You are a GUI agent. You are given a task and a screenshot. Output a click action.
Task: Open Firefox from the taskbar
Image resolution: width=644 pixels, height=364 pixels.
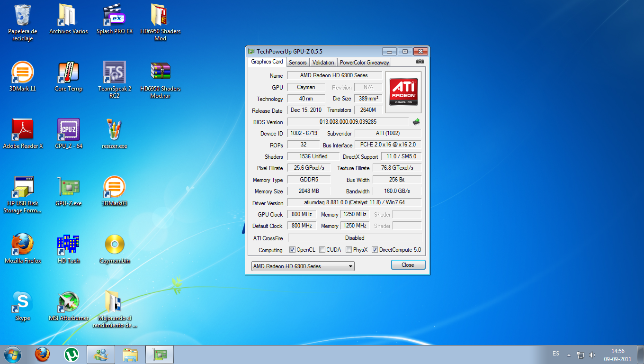click(42, 354)
